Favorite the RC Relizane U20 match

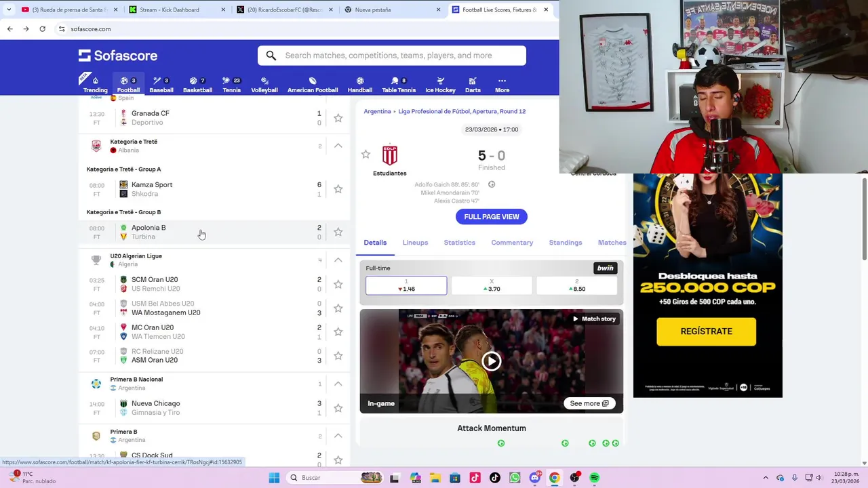[338, 356]
